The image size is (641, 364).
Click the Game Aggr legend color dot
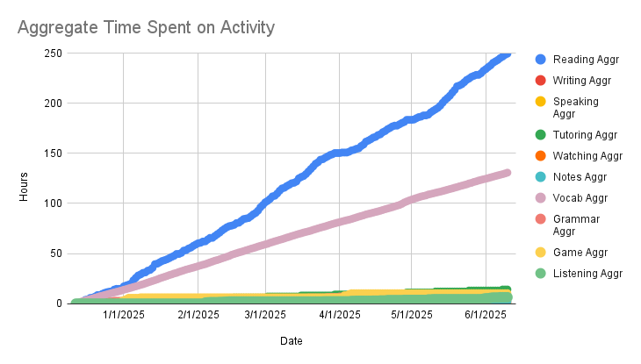(x=541, y=253)
